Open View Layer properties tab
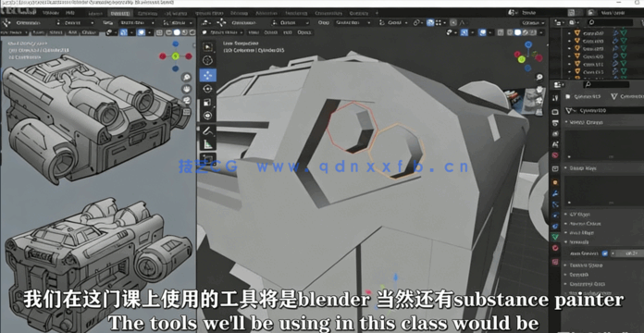The image size is (644, 333). [x=555, y=134]
